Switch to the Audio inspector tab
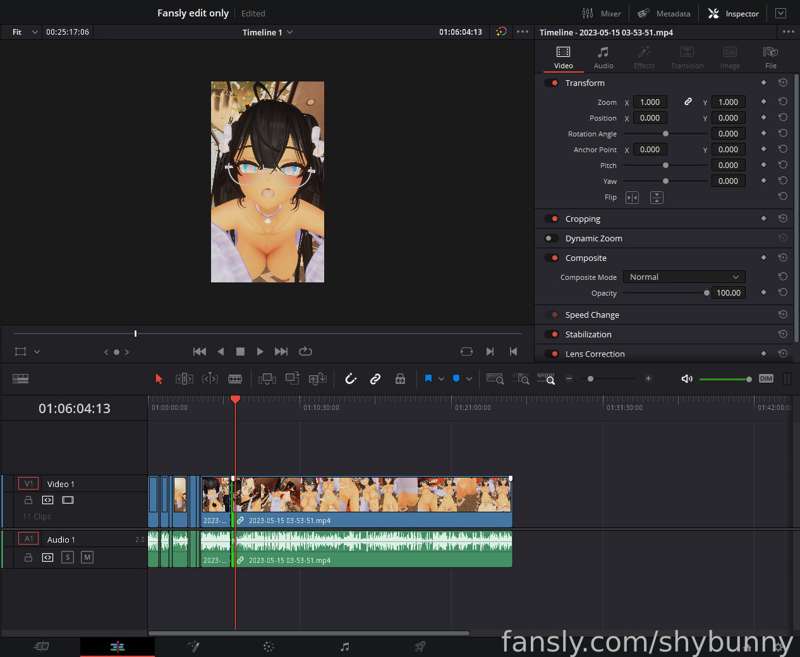Screen dimensions: 800x657 [603, 57]
